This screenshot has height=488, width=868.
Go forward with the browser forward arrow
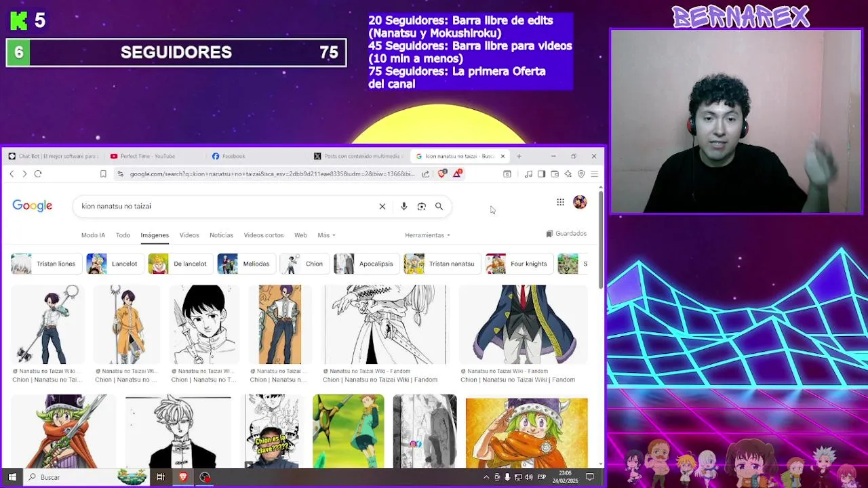[x=24, y=174]
